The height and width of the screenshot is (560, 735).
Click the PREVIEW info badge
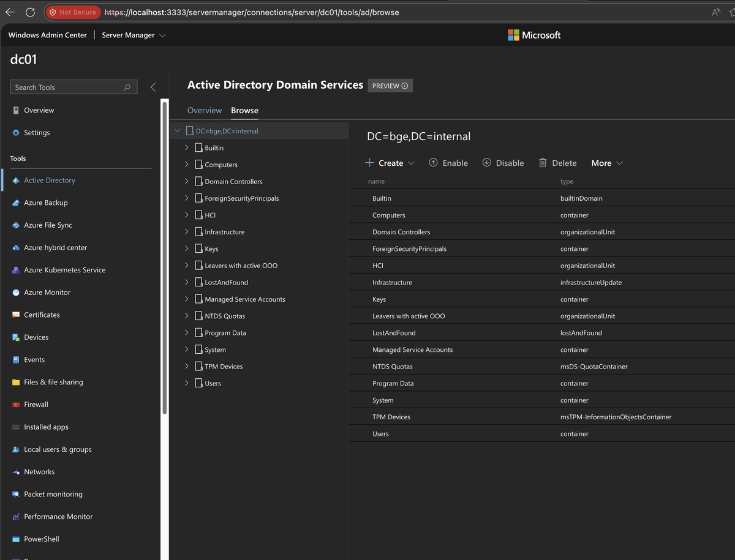tap(390, 86)
